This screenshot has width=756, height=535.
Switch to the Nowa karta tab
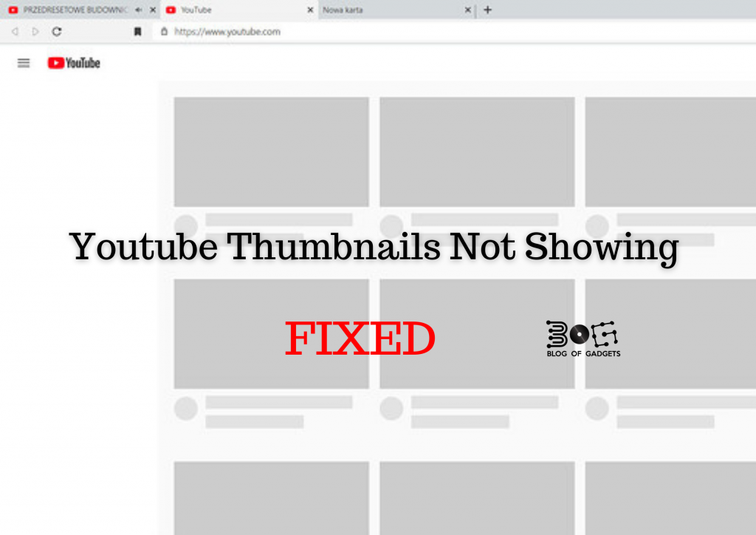pyautogui.click(x=396, y=10)
